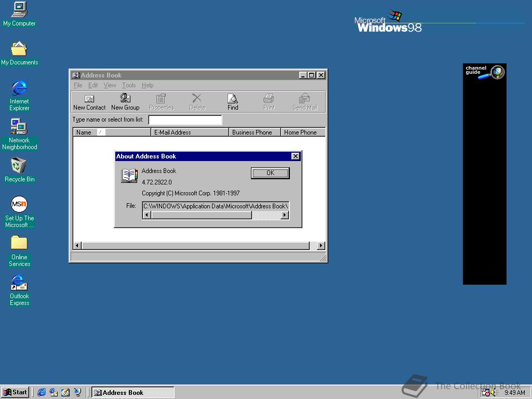This screenshot has width=532, height=399.
Task: Click the Type name search field
Action: 185,120
